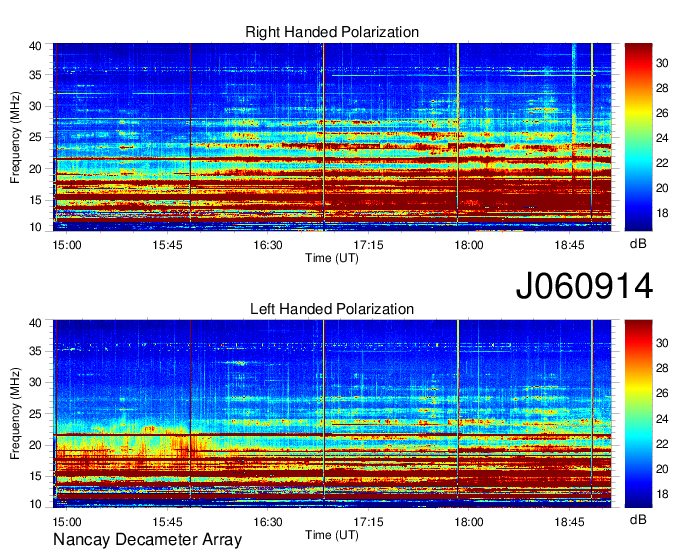The image size is (680, 552).
Task: Click the 28 dB value on lower color bar
Action: 662,368
